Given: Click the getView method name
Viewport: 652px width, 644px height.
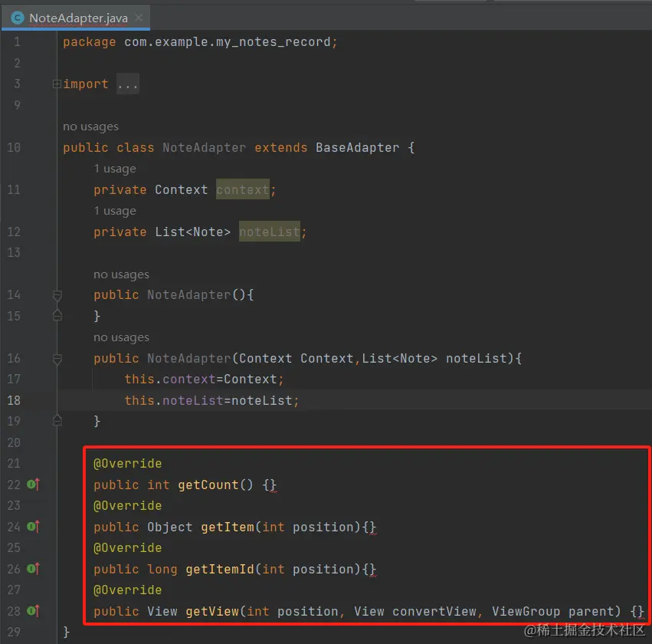Looking at the screenshot, I should pyautogui.click(x=212, y=611).
